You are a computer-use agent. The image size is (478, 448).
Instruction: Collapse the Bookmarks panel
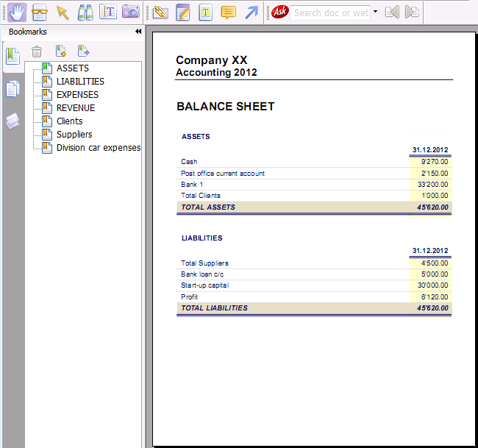click(138, 32)
